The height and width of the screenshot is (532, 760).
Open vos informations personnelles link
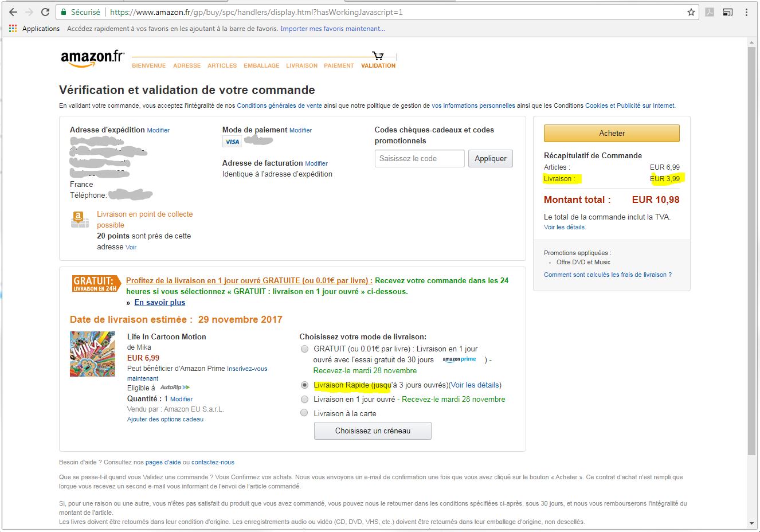coord(473,105)
